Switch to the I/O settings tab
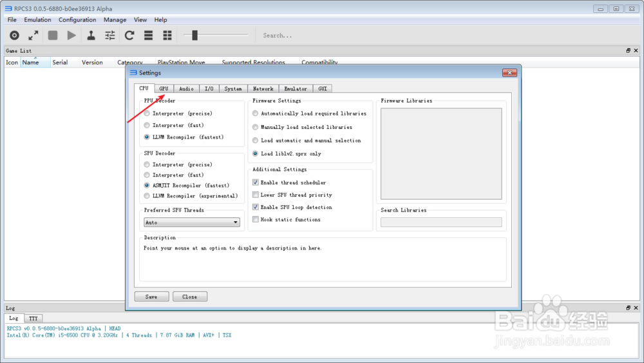Viewport: 644px width, 363px height. tap(209, 88)
